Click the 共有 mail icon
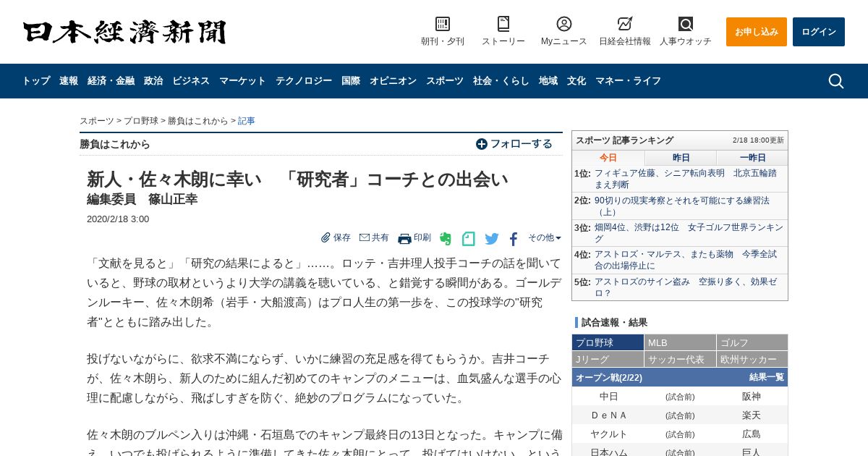Viewport: 868px width, 456px height. (365, 237)
